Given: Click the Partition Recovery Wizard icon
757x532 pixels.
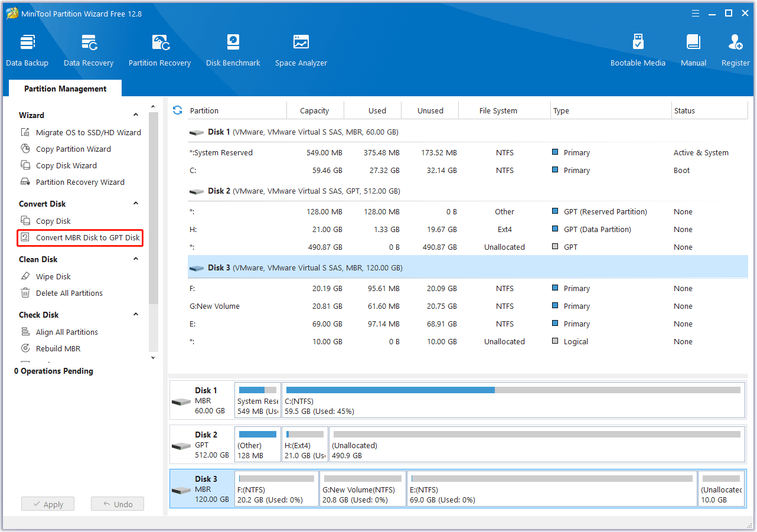Looking at the screenshot, I should click(25, 182).
